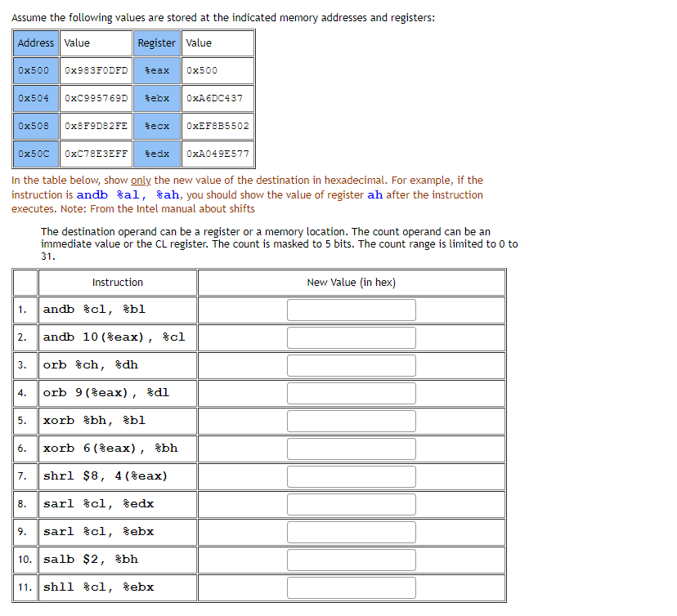Click answer field for orb %ch, %dh
This screenshot has height=616, width=677.
point(351,365)
